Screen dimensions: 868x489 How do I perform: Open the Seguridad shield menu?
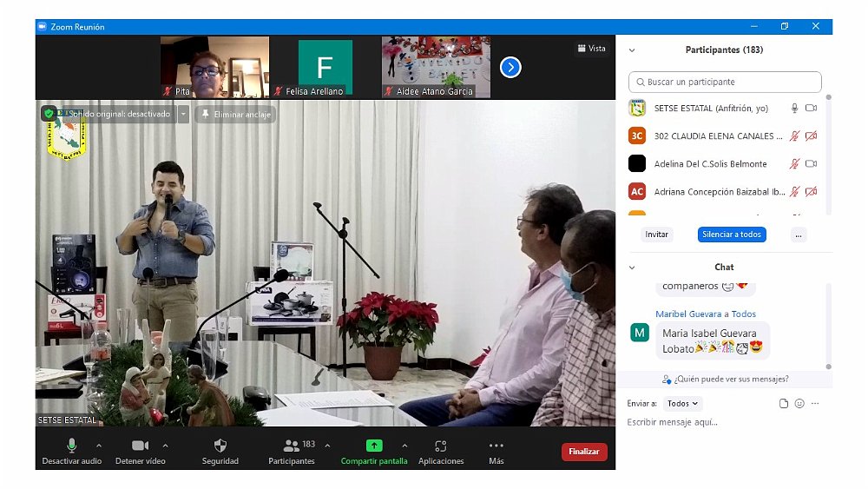tap(220, 446)
